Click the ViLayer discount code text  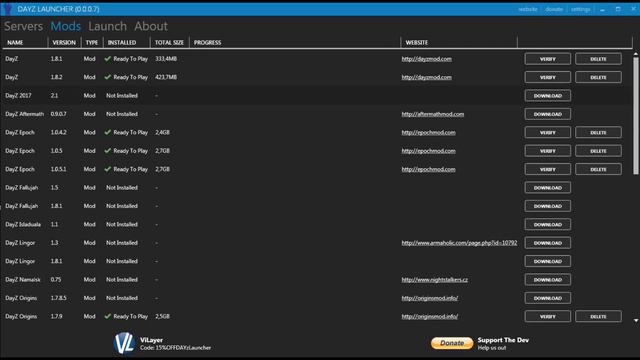coord(176,348)
